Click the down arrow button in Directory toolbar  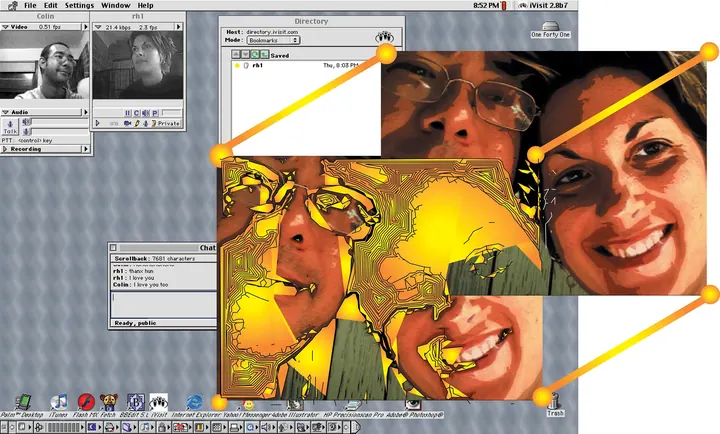click(x=245, y=55)
